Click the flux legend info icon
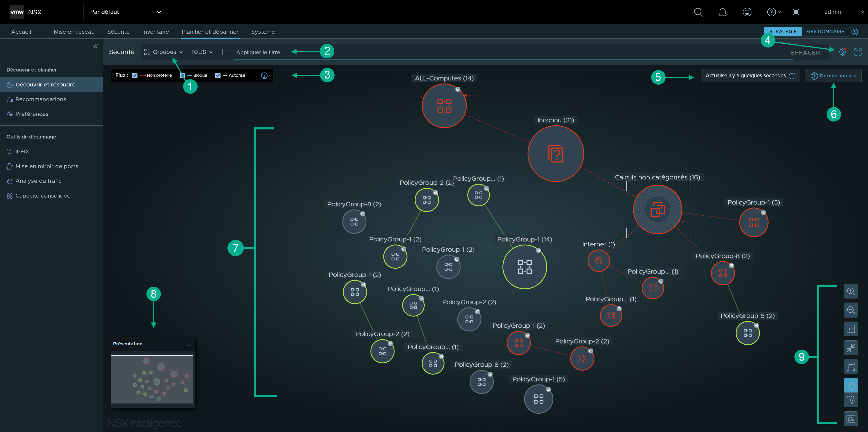This screenshot has height=432, width=868. pyautogui.click(x=264, y=76)
